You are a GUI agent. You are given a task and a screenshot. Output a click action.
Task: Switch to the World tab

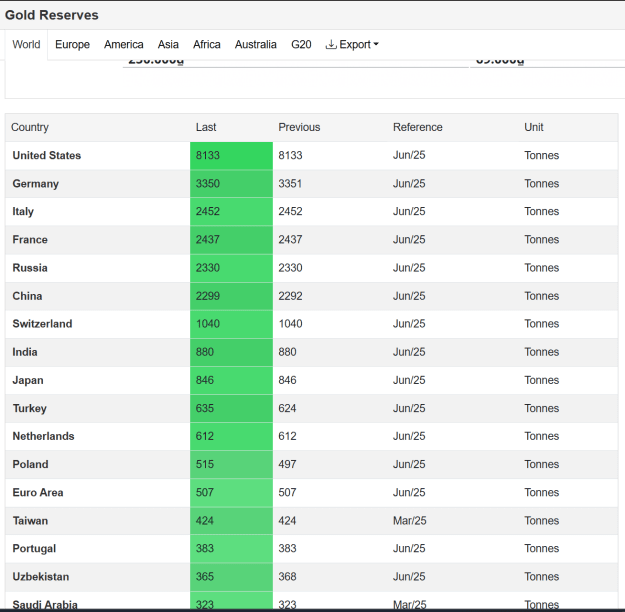[x=26, y=44]
